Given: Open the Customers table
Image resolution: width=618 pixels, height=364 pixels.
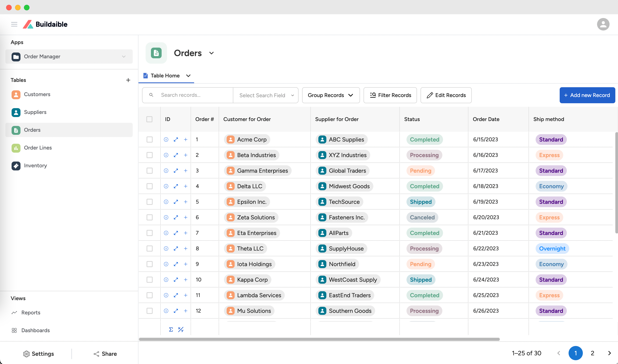Looking at the screenshot, I should [x=69, y=94].
